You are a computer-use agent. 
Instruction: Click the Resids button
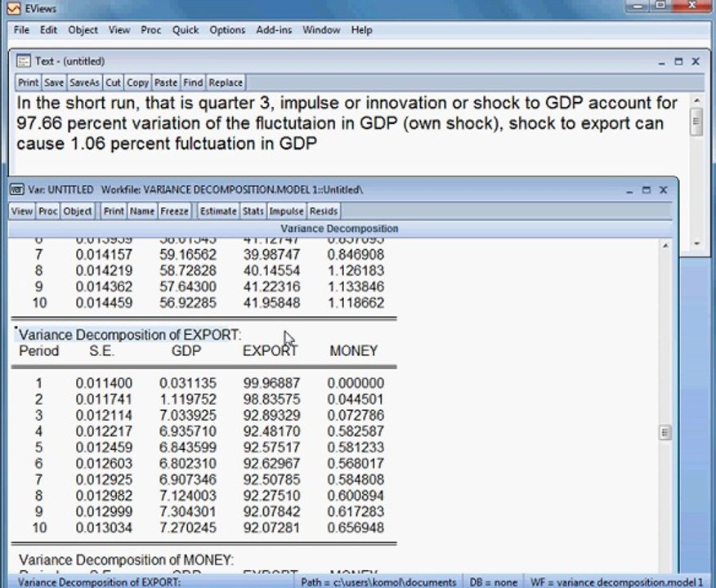[x=324, y=212]
